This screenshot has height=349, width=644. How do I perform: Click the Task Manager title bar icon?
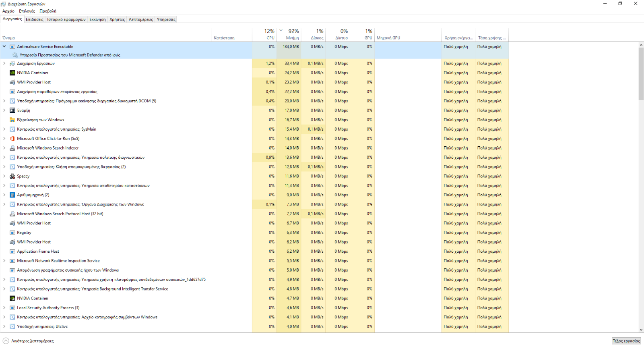[x=4, y=4]
